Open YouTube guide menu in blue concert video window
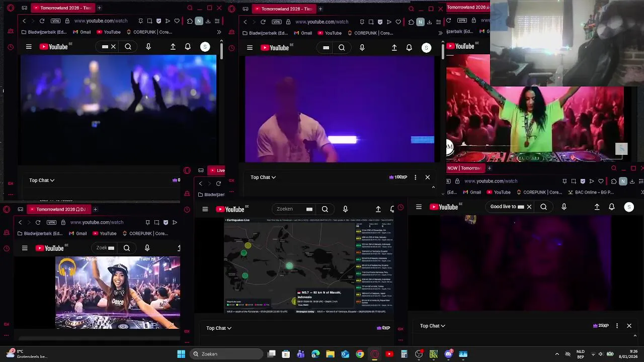The image size is (644, 362). point(29,47)
